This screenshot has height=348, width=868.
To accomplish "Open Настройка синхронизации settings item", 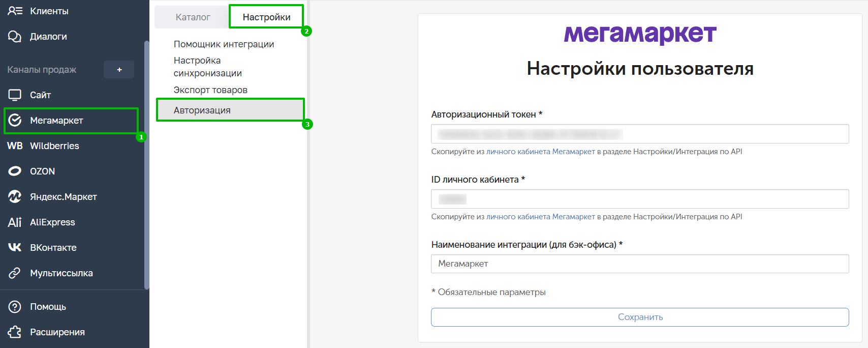I will point(208,67).
